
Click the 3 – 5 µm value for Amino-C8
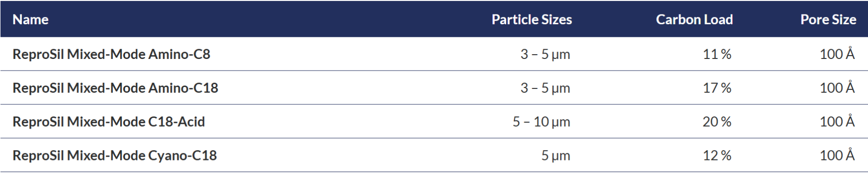pos(545,54)
